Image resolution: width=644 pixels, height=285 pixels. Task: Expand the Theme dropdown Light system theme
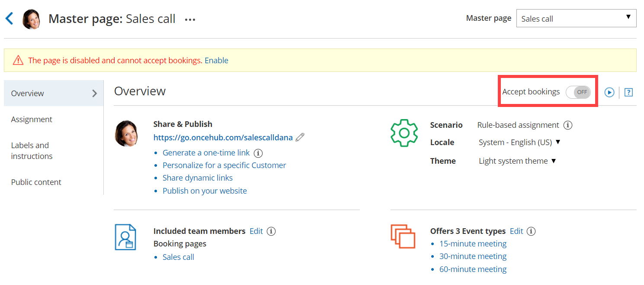[517, 161]
